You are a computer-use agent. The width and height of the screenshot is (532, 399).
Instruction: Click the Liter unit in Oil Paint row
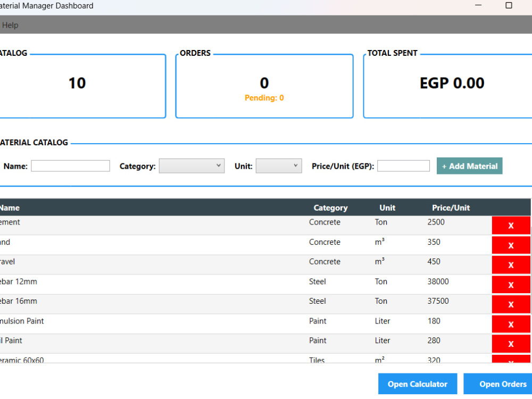coord(383,340)
